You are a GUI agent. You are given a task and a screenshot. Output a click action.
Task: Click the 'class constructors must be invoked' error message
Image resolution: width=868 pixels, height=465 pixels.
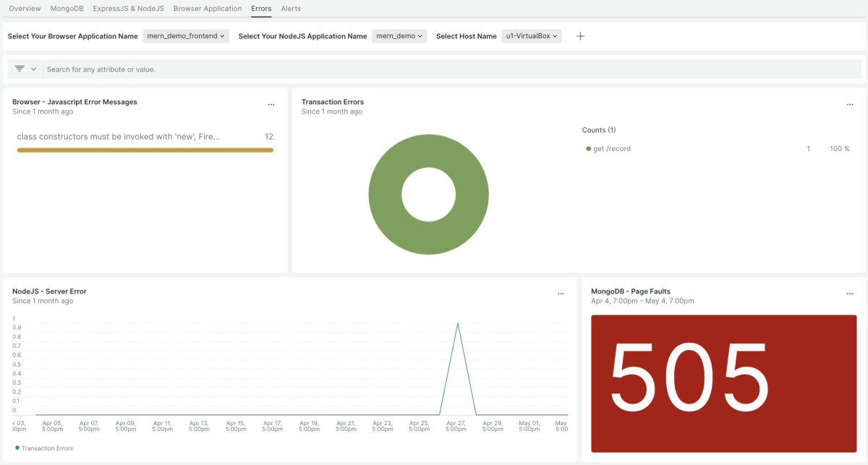(x=119, y=137)
